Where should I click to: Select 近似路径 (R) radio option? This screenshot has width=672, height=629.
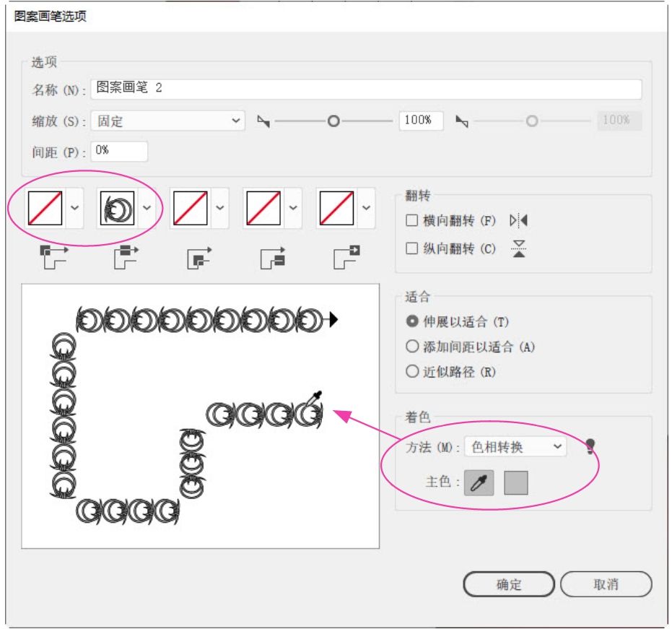pos(412,371)
